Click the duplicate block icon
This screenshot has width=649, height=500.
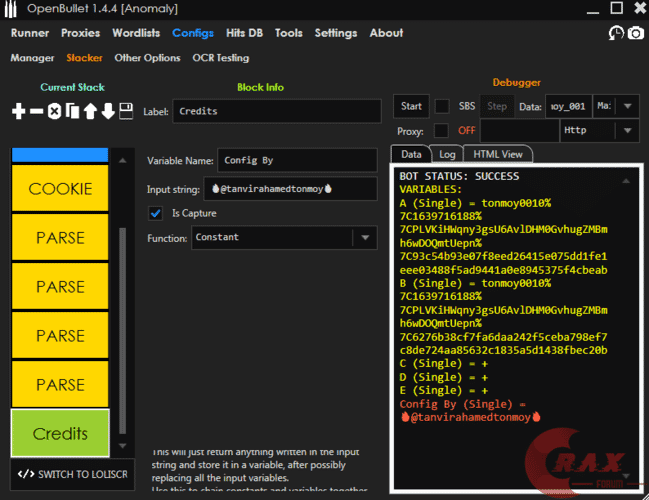[72, 111]
